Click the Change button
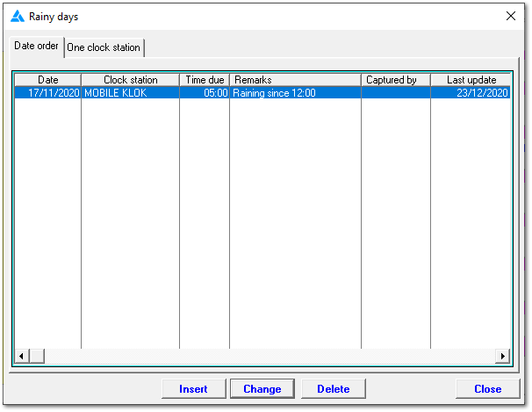Screen dimensions: 532x412 262,389
